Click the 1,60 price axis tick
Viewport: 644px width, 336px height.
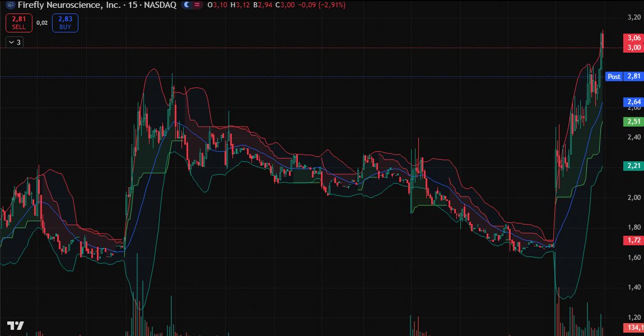pos(634,258)
